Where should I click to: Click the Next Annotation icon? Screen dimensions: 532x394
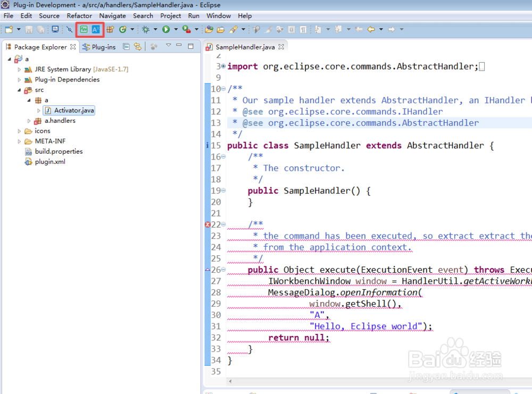tap(318, 29)
